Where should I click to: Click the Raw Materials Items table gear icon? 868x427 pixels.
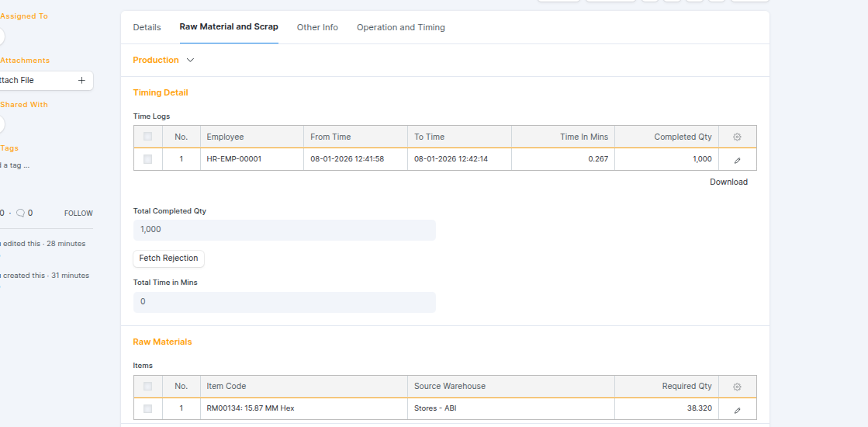point(737,387)
